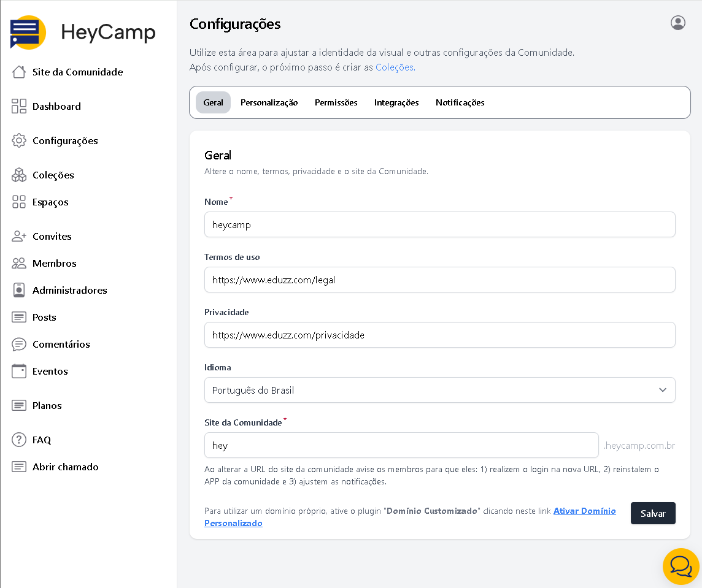Click the Membros people icon
This screenshot has height=588, width=702.
click(19, 263)
